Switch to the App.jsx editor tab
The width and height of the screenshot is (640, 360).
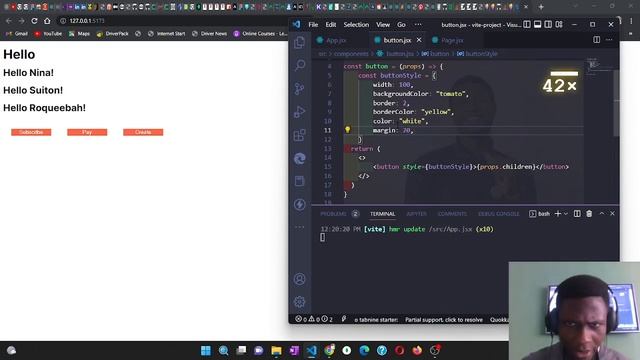[x=336, y=40]
